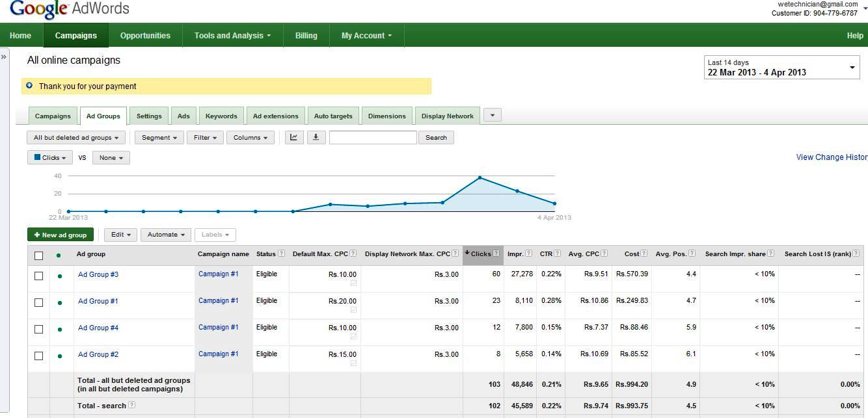This screenshot has width=868, height=418.
Task: Switch to the Ad extensions tab
Action: (x=276, y=116)
